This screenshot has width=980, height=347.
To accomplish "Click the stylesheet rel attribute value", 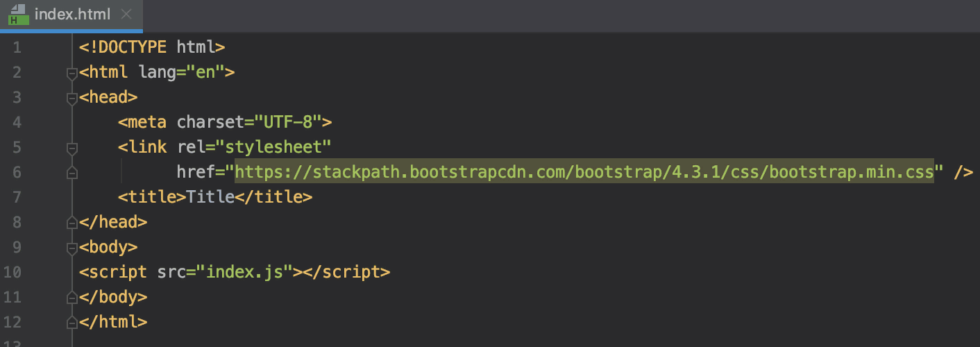I will pyautogui.click(x=275, y=147).
